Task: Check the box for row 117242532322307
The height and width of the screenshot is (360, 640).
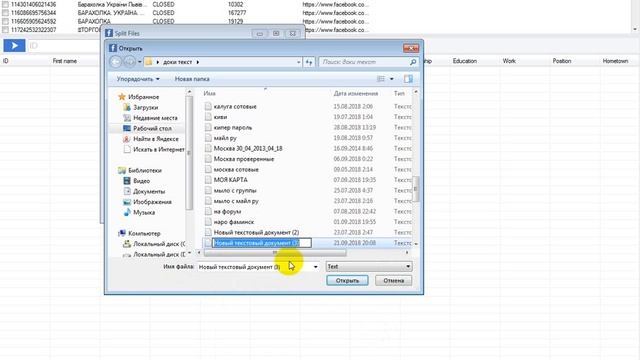Action: coord(5,30)
